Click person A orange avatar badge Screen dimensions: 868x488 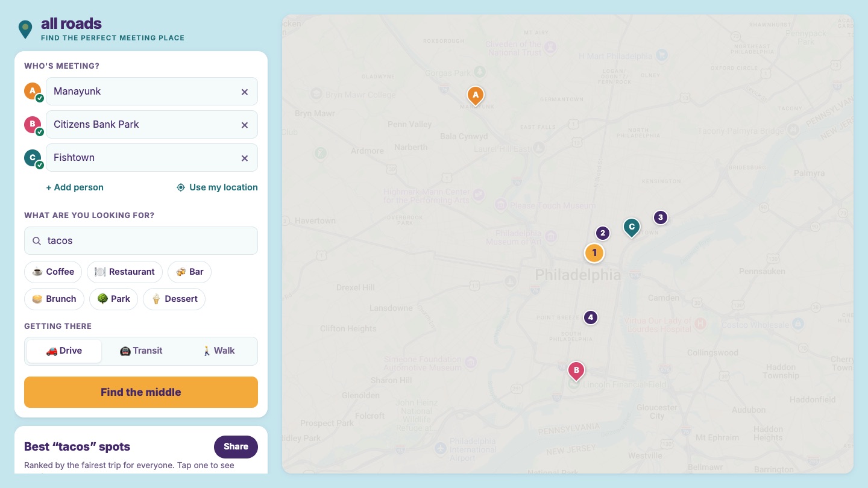click(x=33, y=91)
